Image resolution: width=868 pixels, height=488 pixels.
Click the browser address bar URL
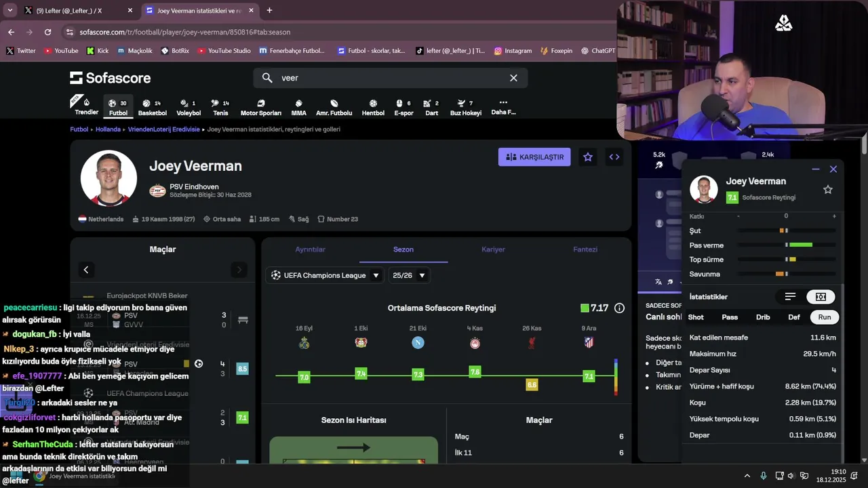(184, 32)
